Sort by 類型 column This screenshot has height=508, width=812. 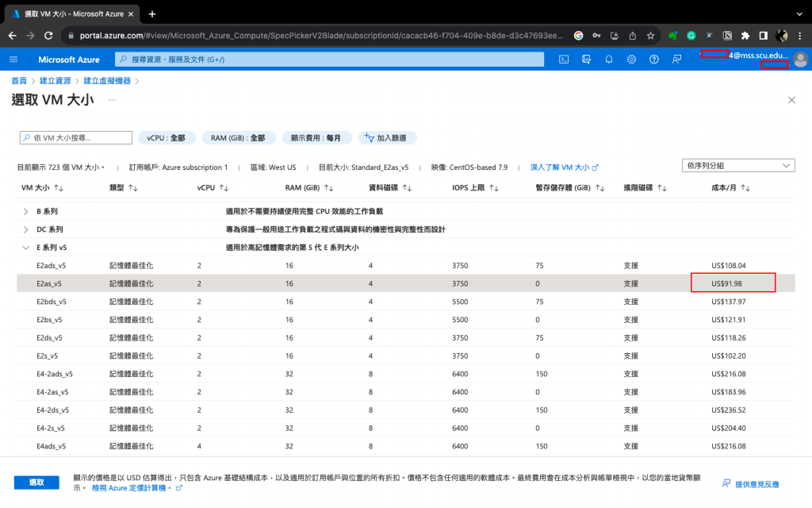(x=123, y=187)
